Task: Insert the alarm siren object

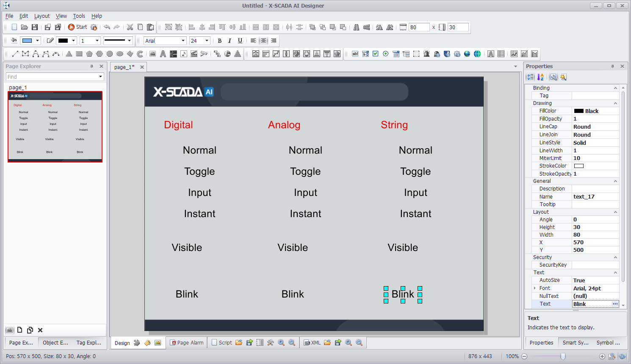Action: point(426,54)
